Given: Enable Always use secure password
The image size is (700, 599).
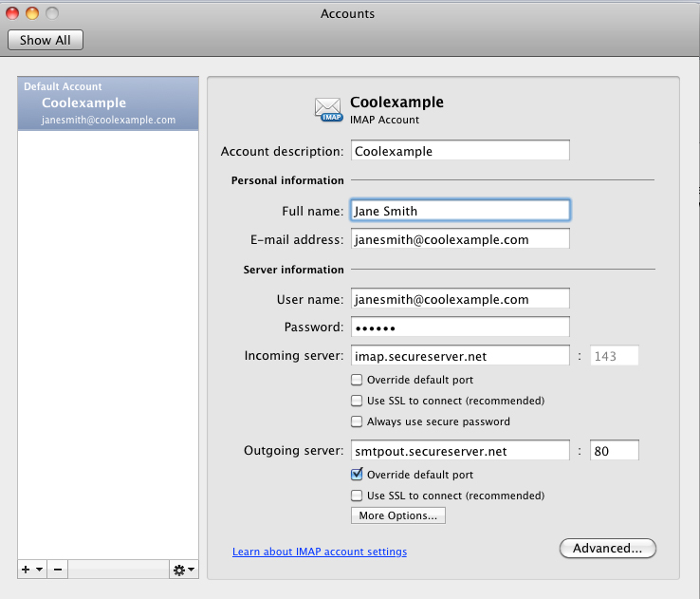Looking at the screenshot, I should point(357,421).
